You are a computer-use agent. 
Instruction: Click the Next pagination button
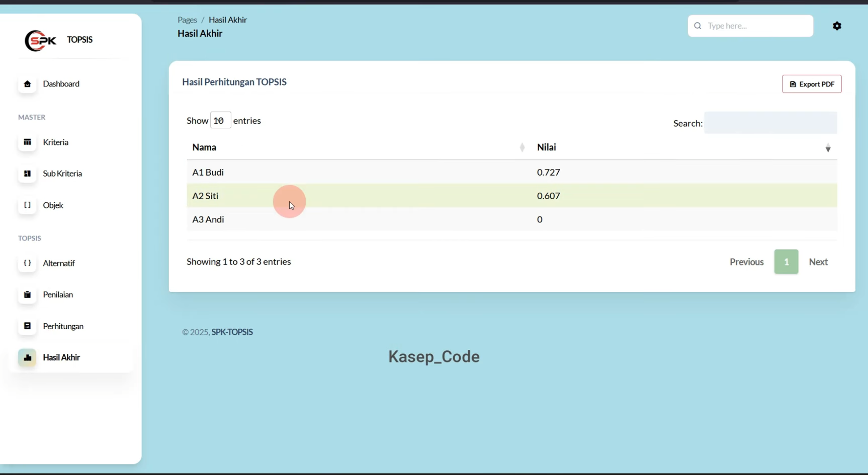pyautogui.click(x=818, y=262)
